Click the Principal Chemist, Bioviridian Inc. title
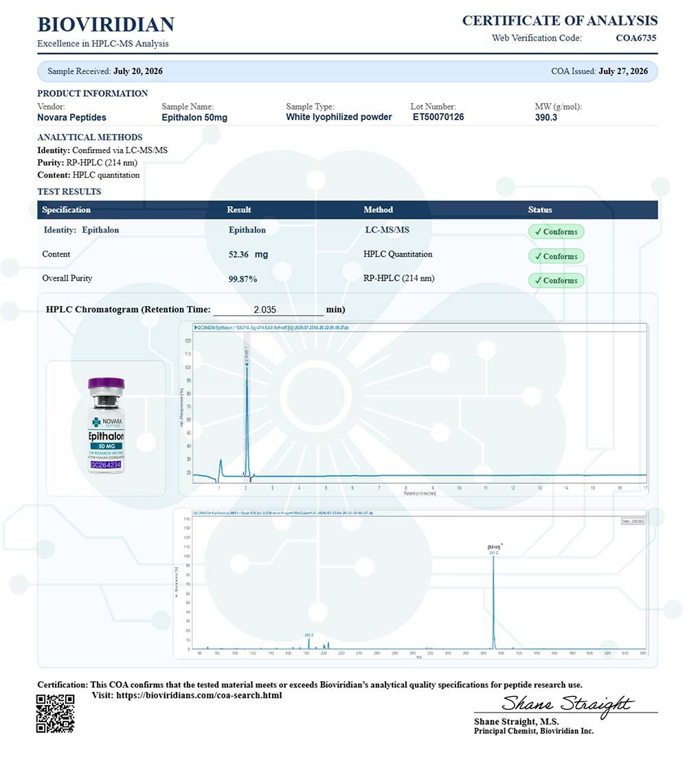 (x=534, y=731)
